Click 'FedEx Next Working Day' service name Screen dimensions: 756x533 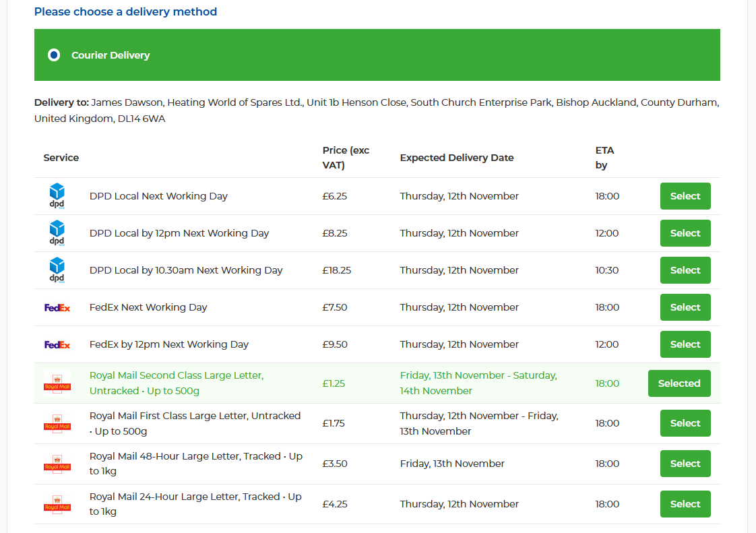[x=148, y=308]
